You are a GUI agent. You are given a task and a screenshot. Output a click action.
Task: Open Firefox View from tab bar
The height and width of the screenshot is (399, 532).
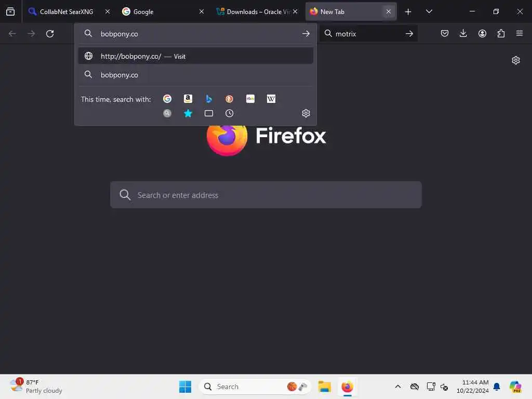10,11
